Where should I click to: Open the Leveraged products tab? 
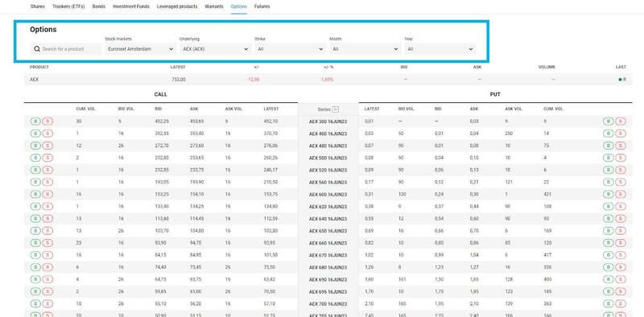[177, 6]
